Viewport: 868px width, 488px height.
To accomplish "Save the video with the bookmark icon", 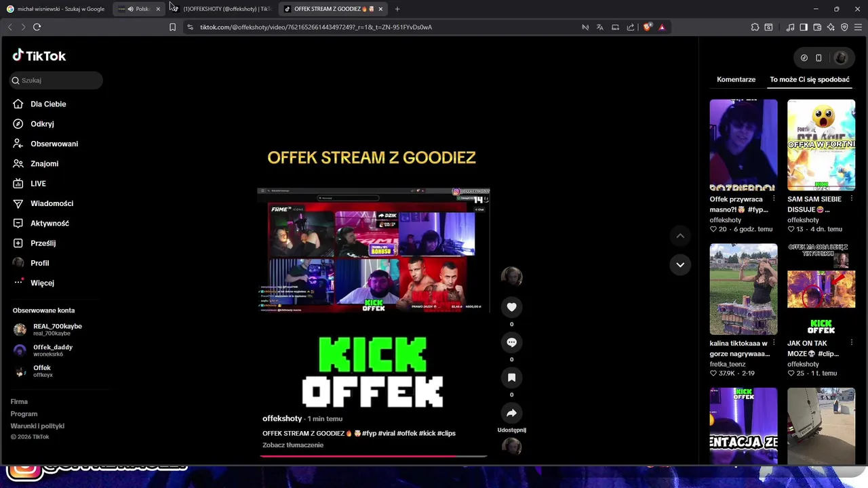I will tap(511, 378).
